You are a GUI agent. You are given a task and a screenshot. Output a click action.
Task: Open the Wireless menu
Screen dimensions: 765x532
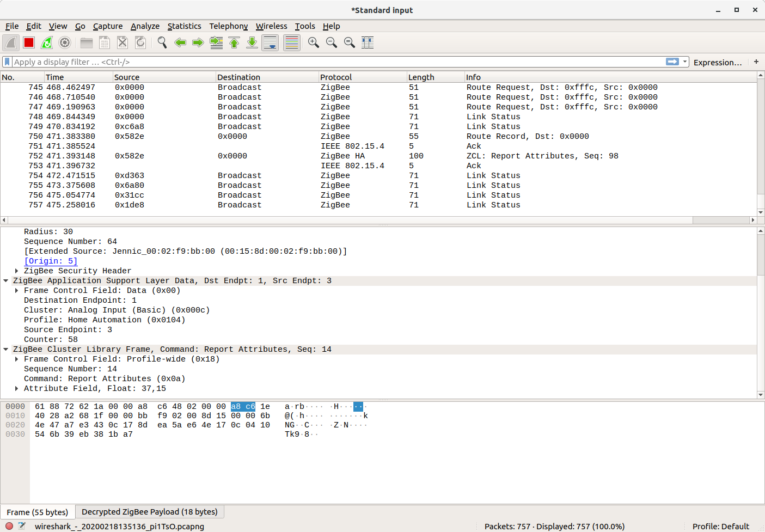coord(271,26)
